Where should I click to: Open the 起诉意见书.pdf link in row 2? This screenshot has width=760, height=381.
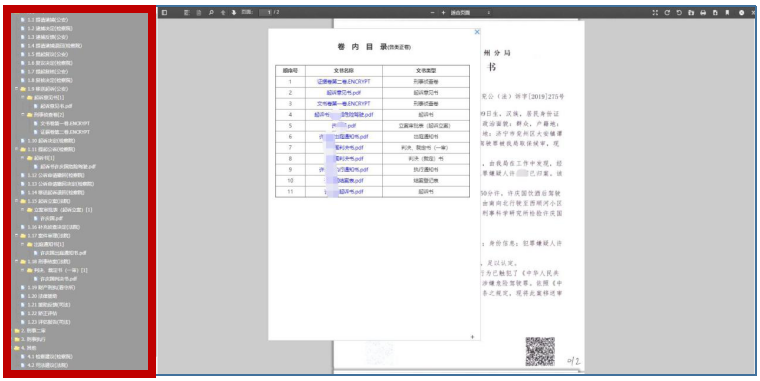coord(344,93)
